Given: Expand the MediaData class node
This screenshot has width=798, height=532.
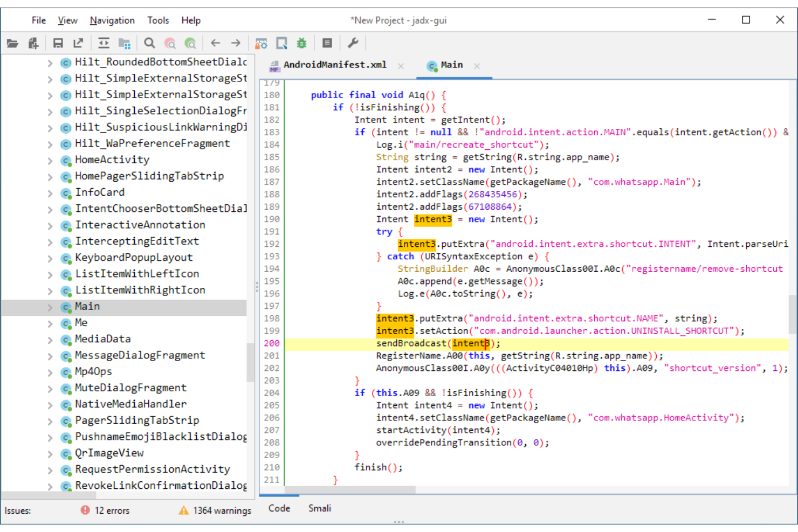Looking at the screenshot, I should pyautogui.click(x=50, y=340).
